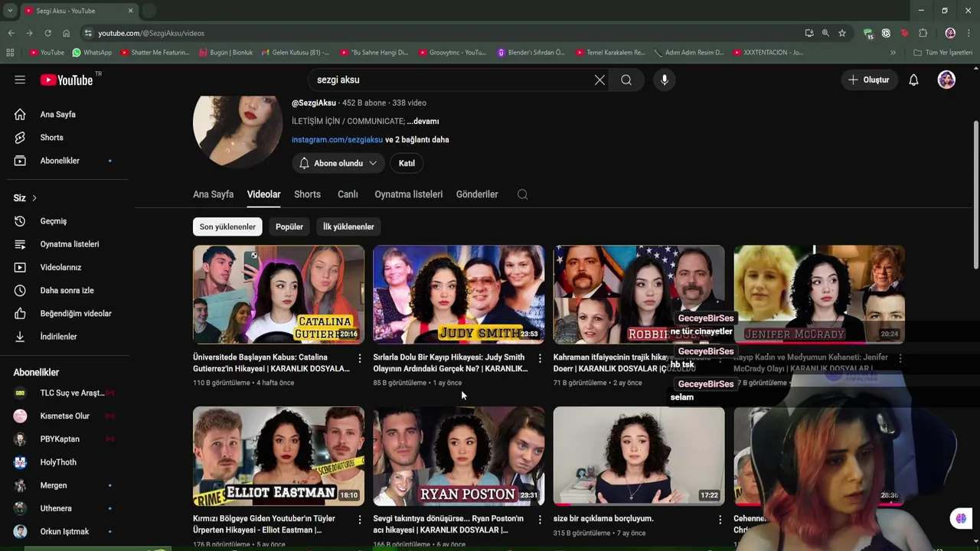Switch to the channel Shorts tab
The image size is (980, 551).
pos(307,194)
